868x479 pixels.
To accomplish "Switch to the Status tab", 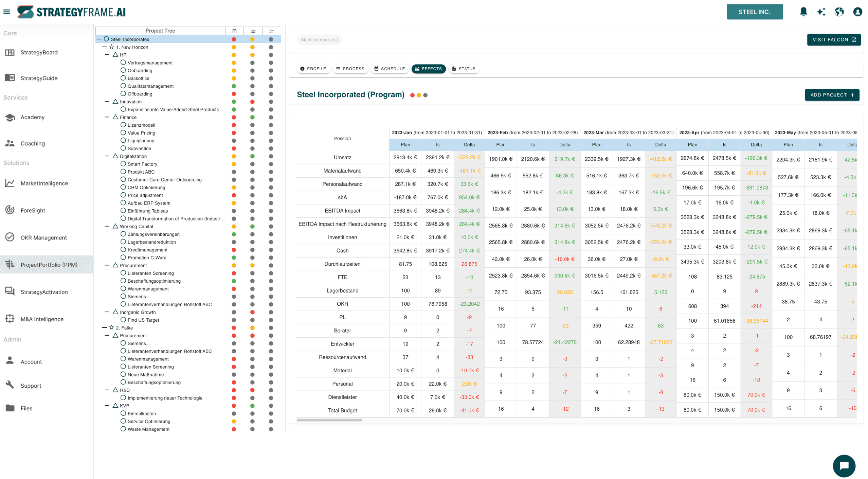I will 464,69.
